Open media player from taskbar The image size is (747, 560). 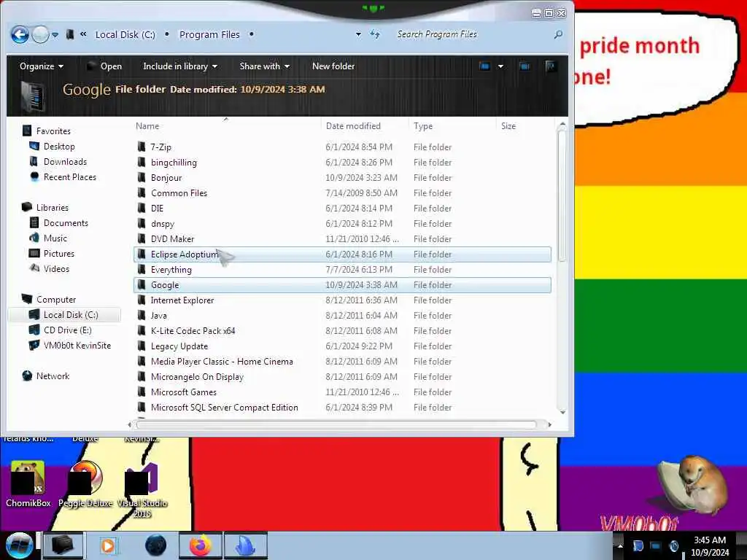click(x=108, y=545)
